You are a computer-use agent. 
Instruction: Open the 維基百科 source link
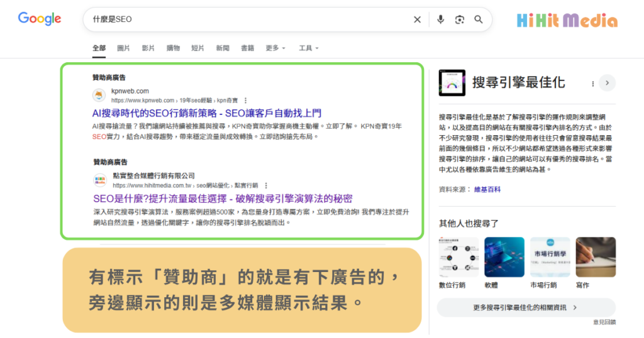pos(487,189)
